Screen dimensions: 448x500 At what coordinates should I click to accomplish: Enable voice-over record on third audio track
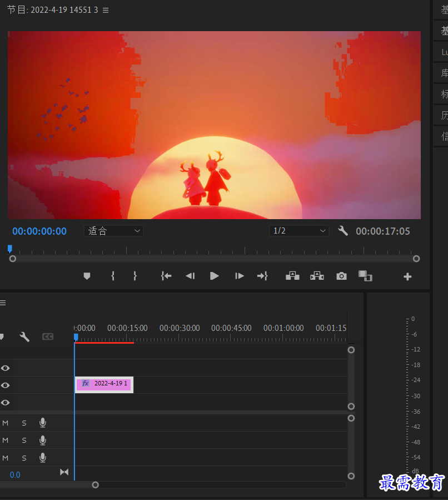point(43,458)
